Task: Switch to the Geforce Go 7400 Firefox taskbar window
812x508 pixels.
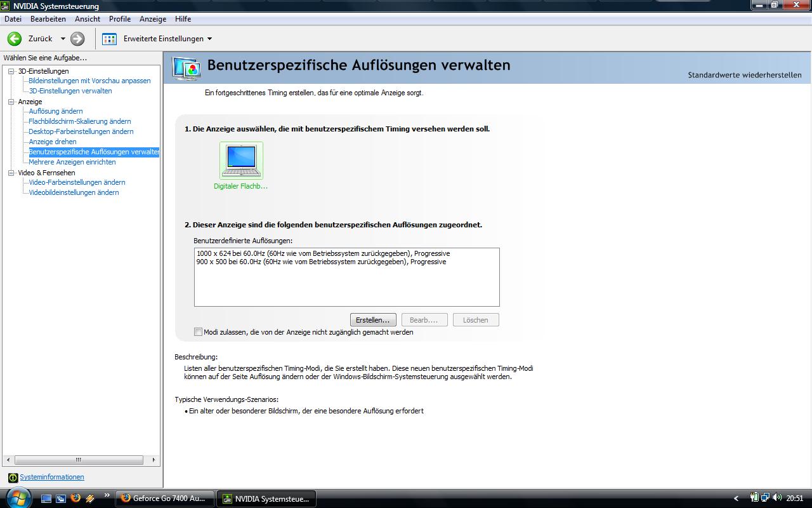Action: click(x=165, y=498)
